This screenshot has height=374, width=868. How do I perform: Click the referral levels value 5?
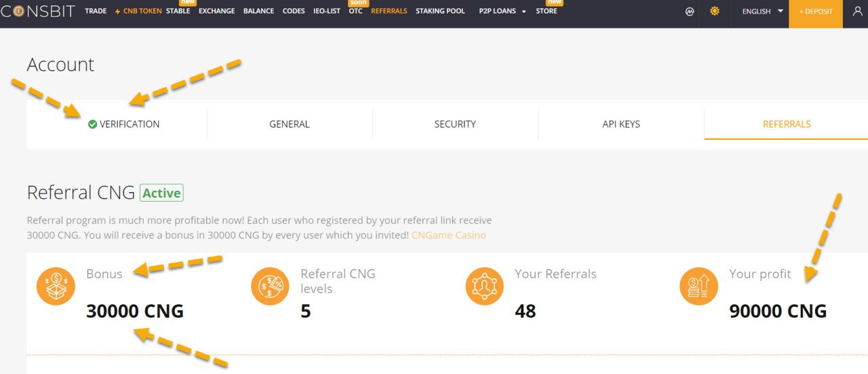pos(306,312)
